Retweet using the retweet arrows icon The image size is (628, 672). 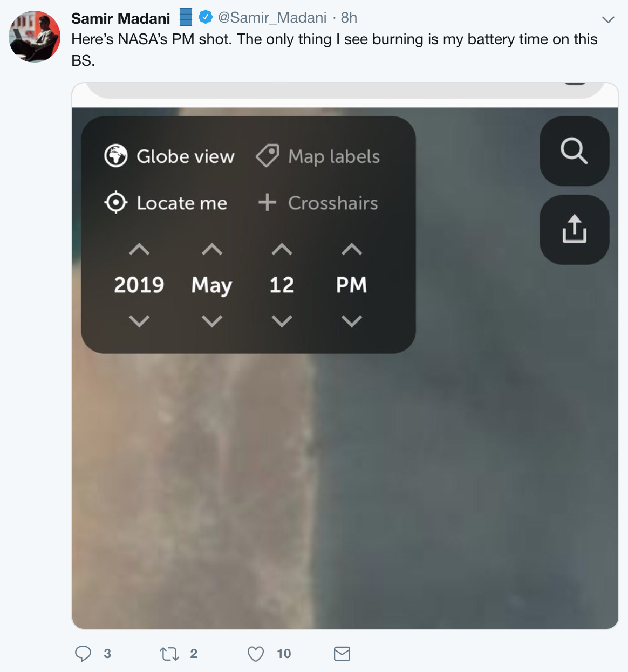169,654
